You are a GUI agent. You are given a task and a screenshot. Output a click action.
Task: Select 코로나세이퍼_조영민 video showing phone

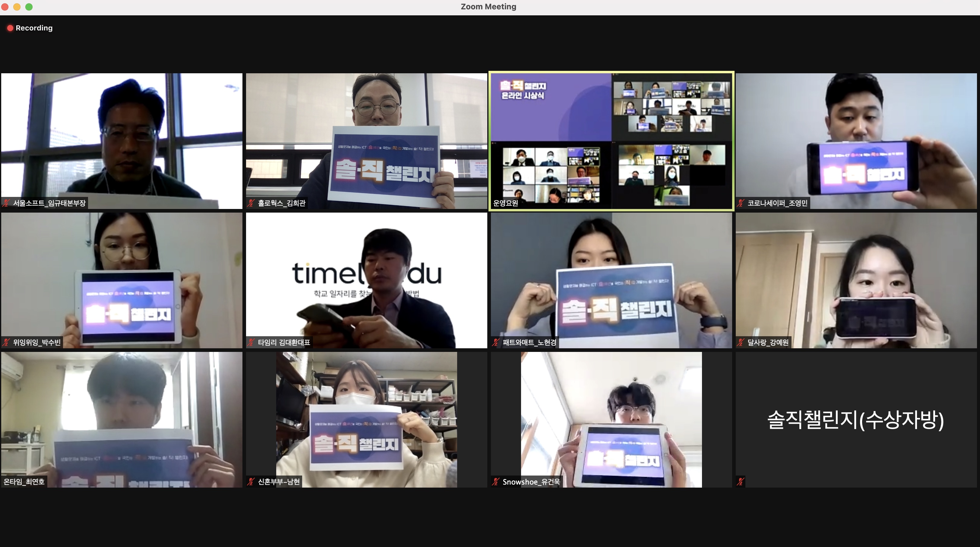[855, 141]
